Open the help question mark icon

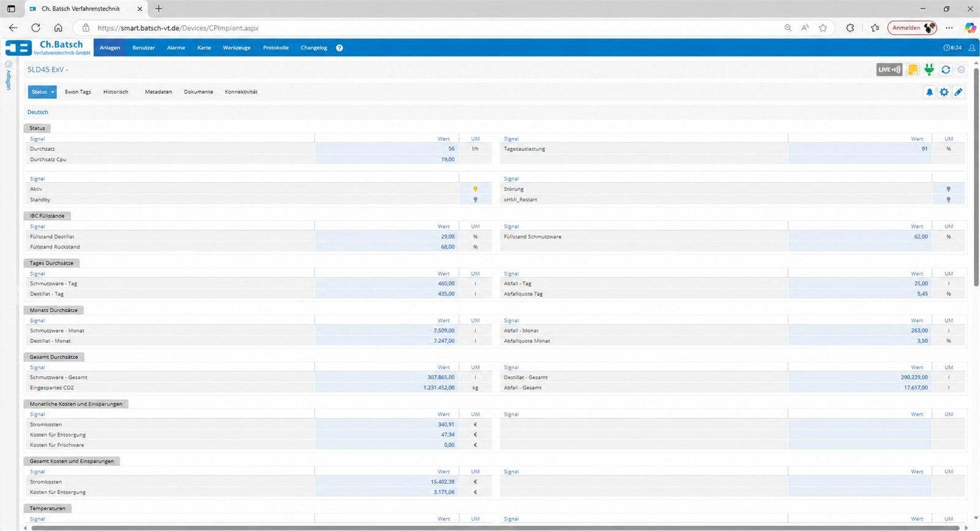point(339,48)
